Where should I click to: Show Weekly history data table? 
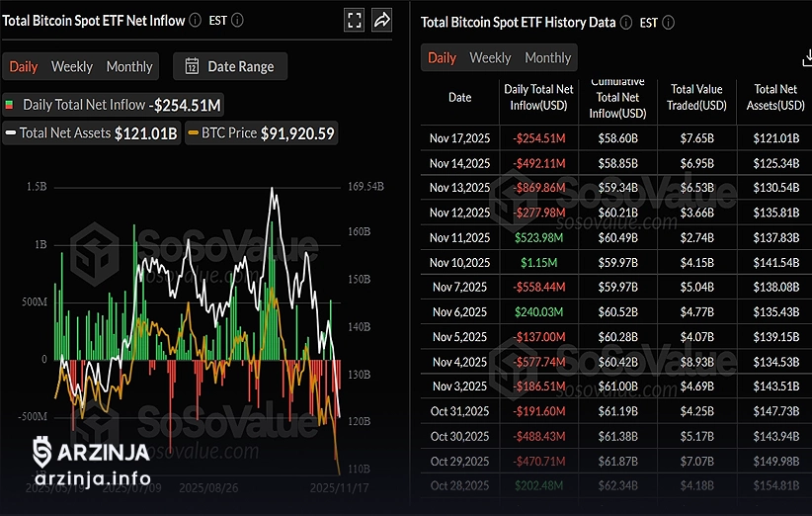(x=490, y=57)
